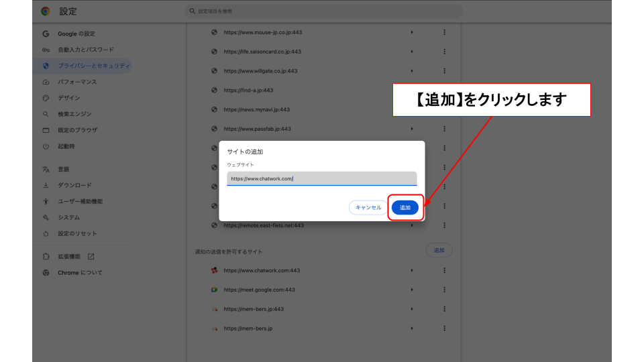Open 自動入力とパスワード section
The width and height of the screenshot is (644, 362).
pyautogui.click(x=85, y=50)
